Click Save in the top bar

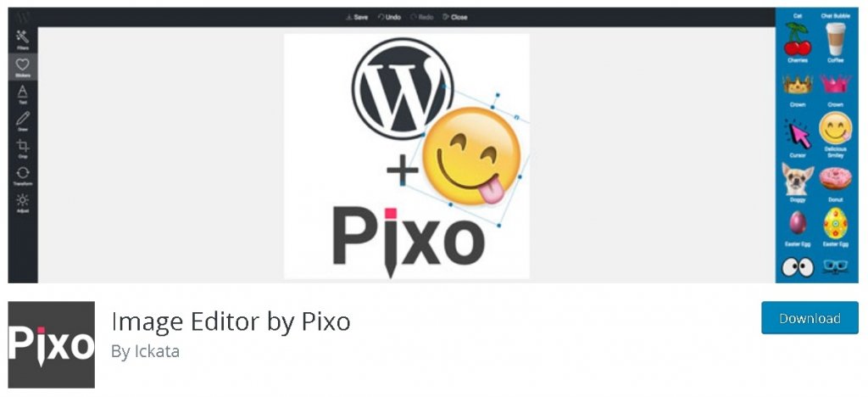pyautogui.click(x=357, y=17)
